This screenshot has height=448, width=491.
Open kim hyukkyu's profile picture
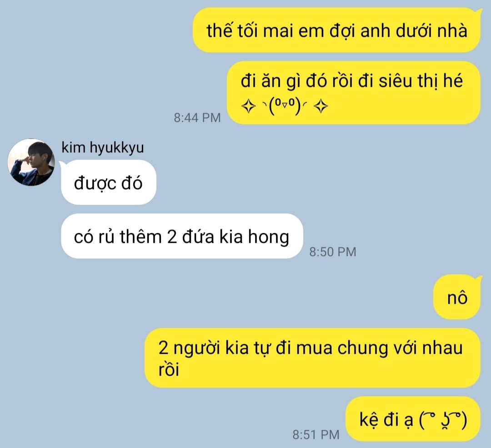pos(31,162)
